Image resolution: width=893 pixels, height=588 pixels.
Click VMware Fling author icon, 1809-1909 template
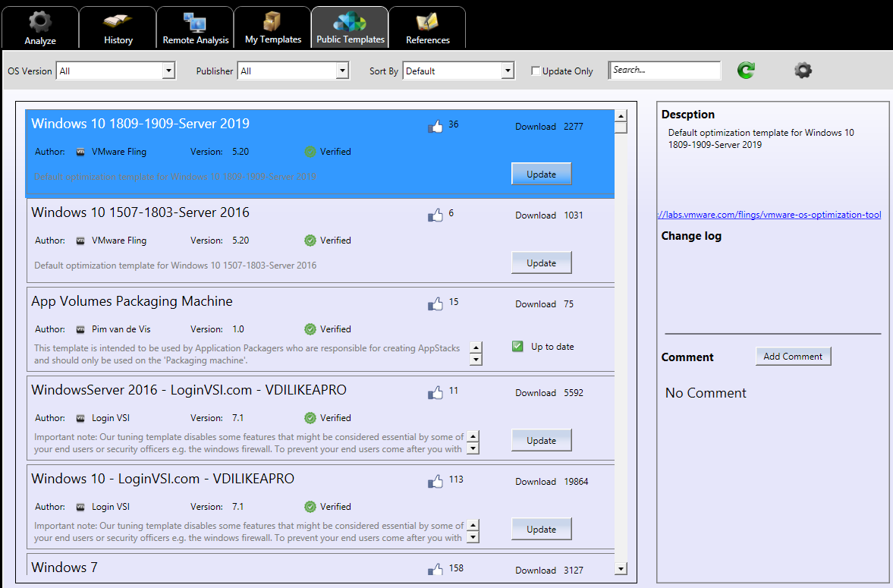pos(80,153)
